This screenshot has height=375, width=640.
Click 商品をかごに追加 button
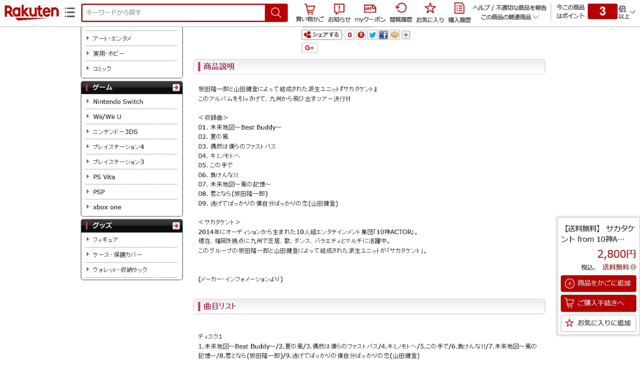tap(598, 283)
